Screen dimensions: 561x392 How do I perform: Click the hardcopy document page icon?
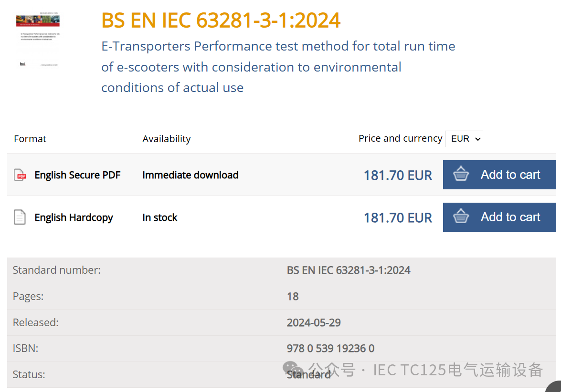20,217
